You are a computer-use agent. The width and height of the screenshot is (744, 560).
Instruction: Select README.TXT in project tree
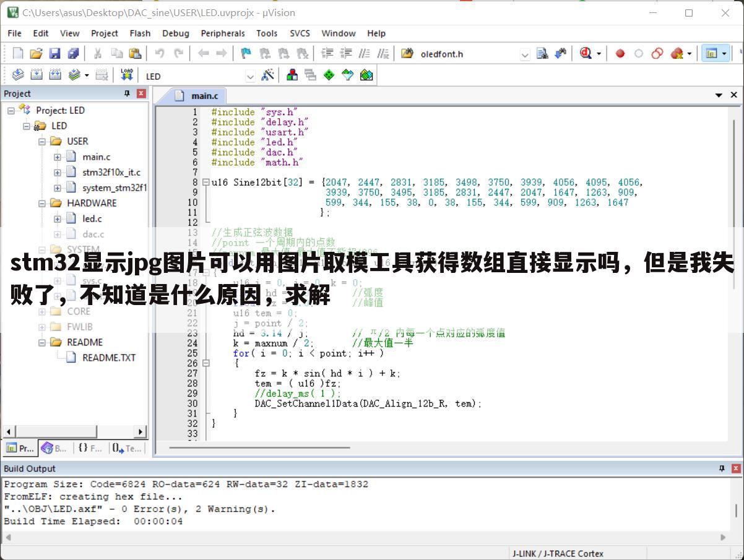pyautogui.click(x=109, y=358)
